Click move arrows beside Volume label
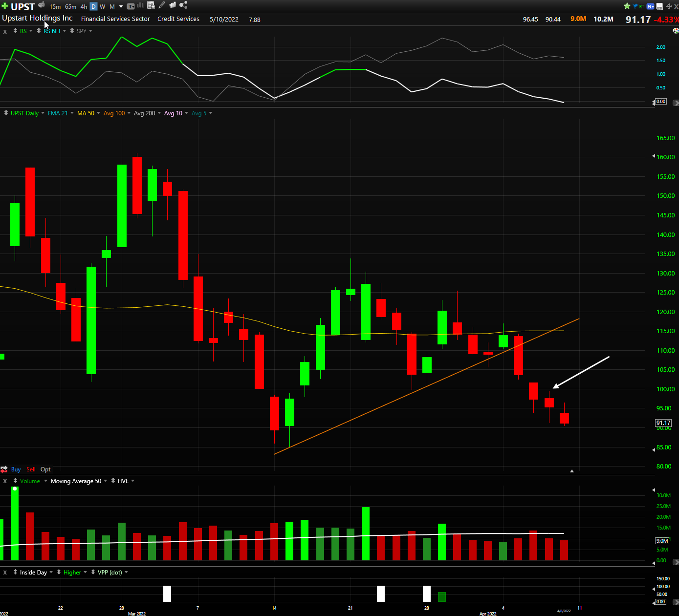The width and height of the screenshot is (679, 616). 15,481
